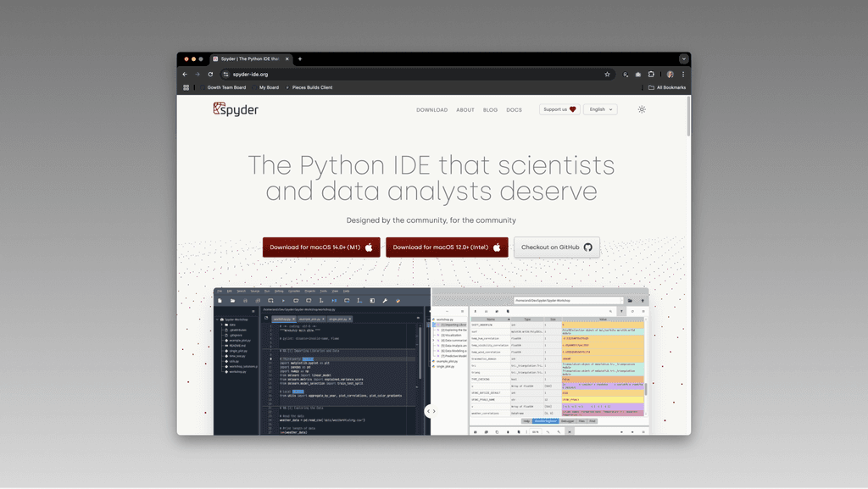The width and height of the screenshot is (868, 489).
Task: Click Download for macOS 14.0+ (M1)
Action: click(320, 247)
